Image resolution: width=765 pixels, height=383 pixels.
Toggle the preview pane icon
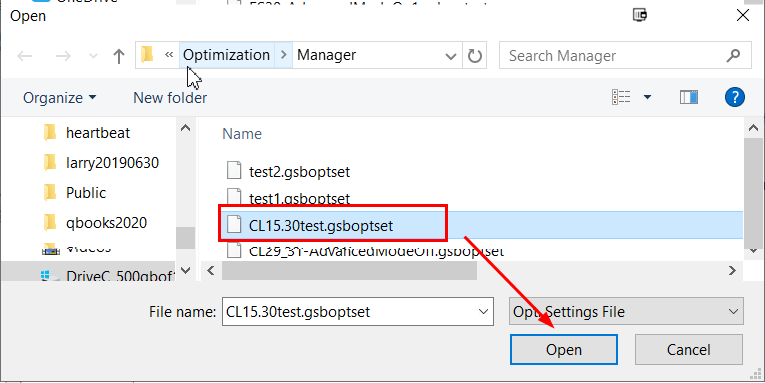point(688,97)
